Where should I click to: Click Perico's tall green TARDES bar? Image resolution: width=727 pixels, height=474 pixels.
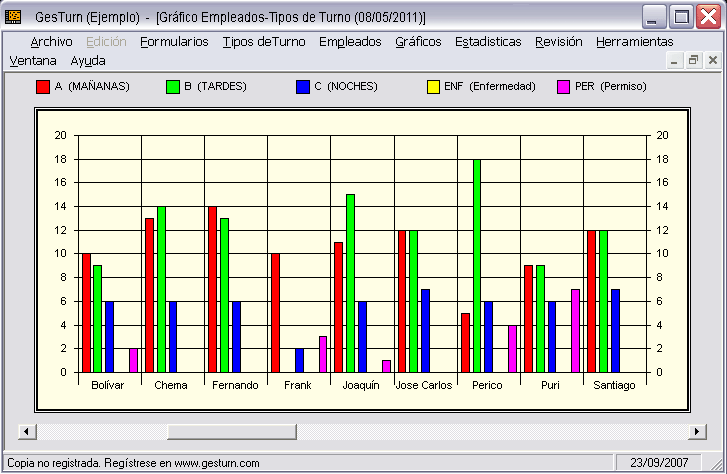476,265
